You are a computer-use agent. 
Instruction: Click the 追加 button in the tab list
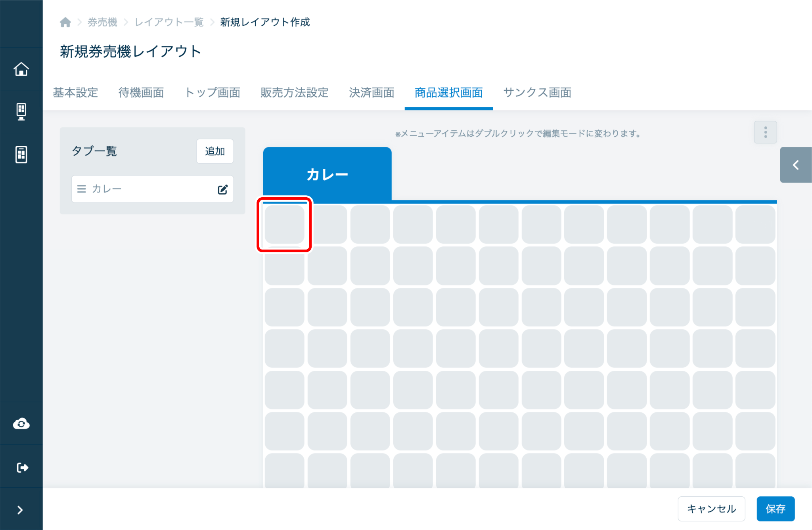coord(214,151)
